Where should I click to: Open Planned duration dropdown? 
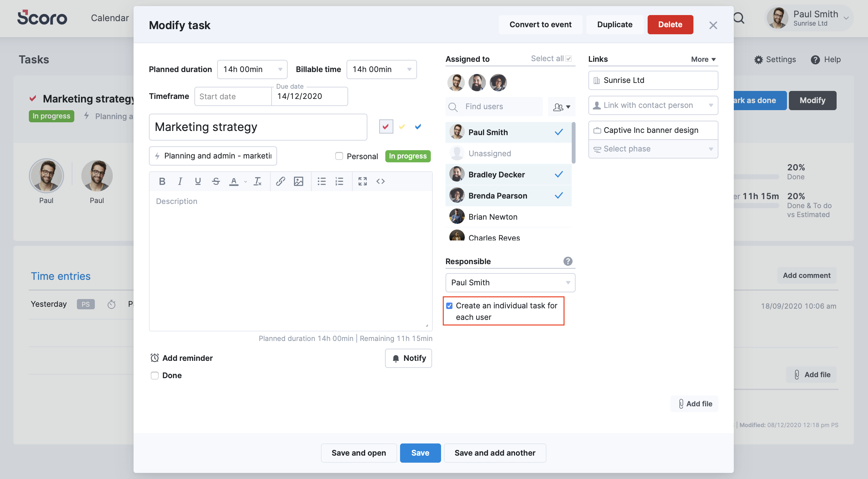(252, 69)
